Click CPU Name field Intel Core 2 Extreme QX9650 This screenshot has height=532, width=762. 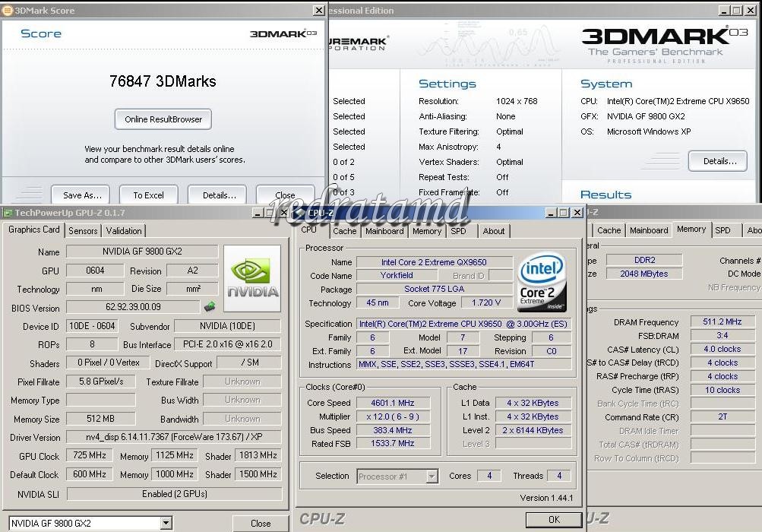(x=434, y=262)
